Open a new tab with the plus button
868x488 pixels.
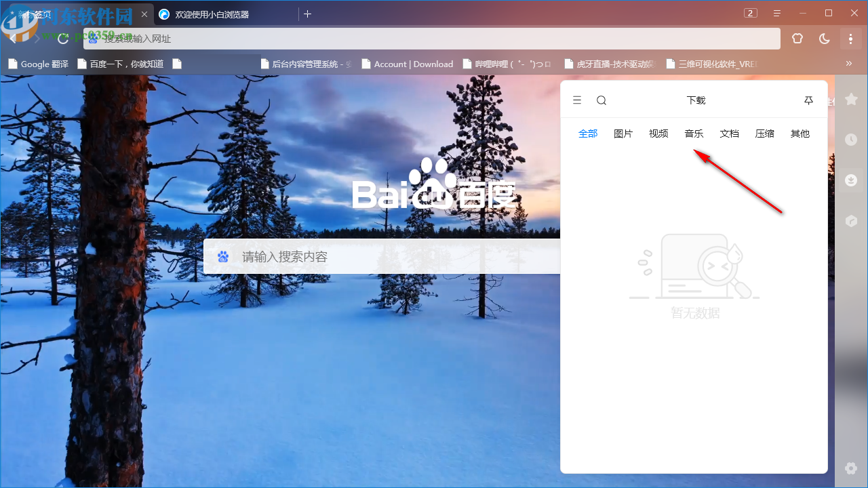pyautogui.click(x=307, y=14)
